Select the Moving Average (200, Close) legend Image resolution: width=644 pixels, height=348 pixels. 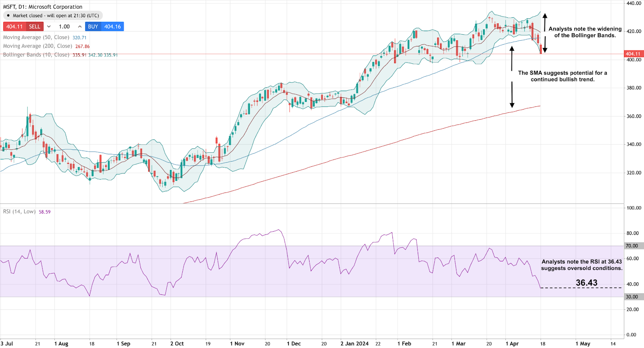[37, 46]
